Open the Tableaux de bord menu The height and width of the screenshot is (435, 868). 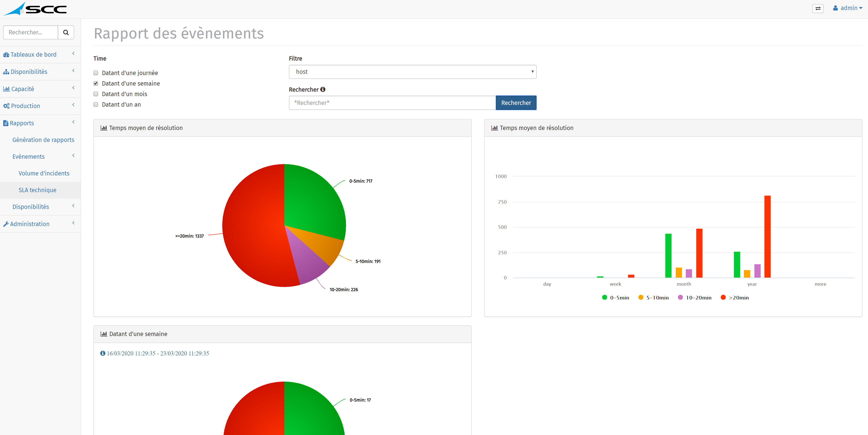[33, 54]
